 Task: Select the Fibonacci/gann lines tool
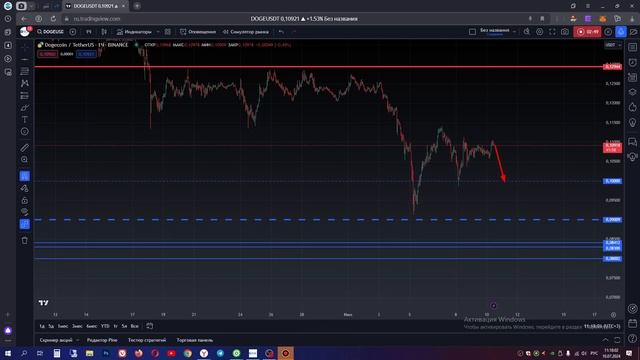click(24, 71)
